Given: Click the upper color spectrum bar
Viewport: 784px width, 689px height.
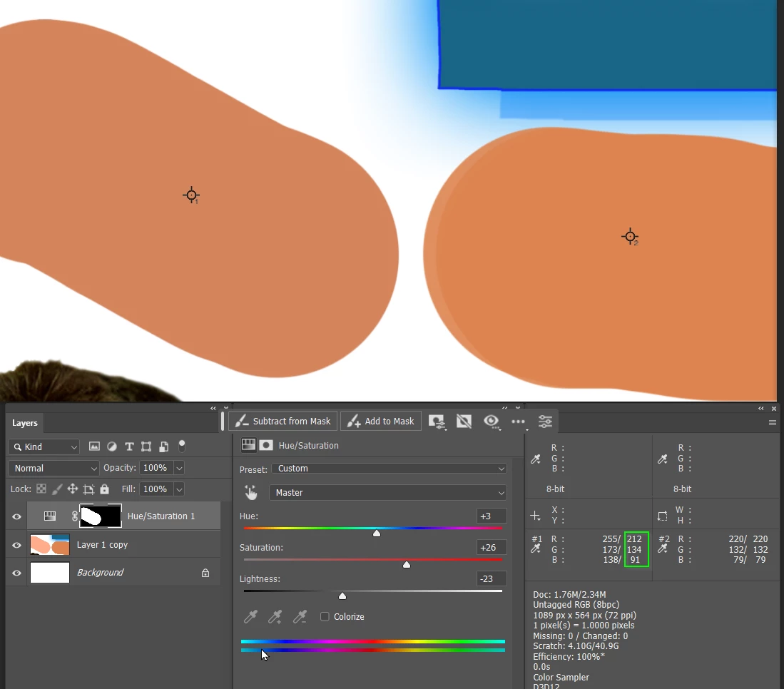Looking at the screenshot, I should pos(372,641).
